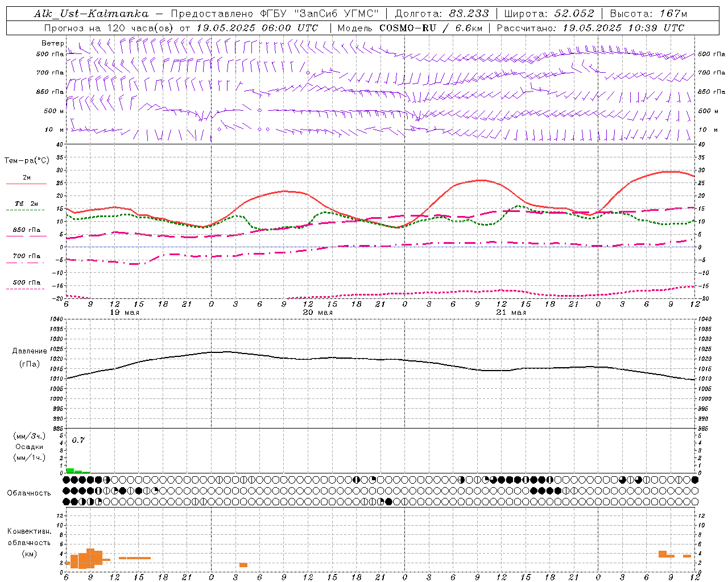Select the "20 мая" date label
The height and width of the screenshot is (582, 728).
tap(317, 313)
